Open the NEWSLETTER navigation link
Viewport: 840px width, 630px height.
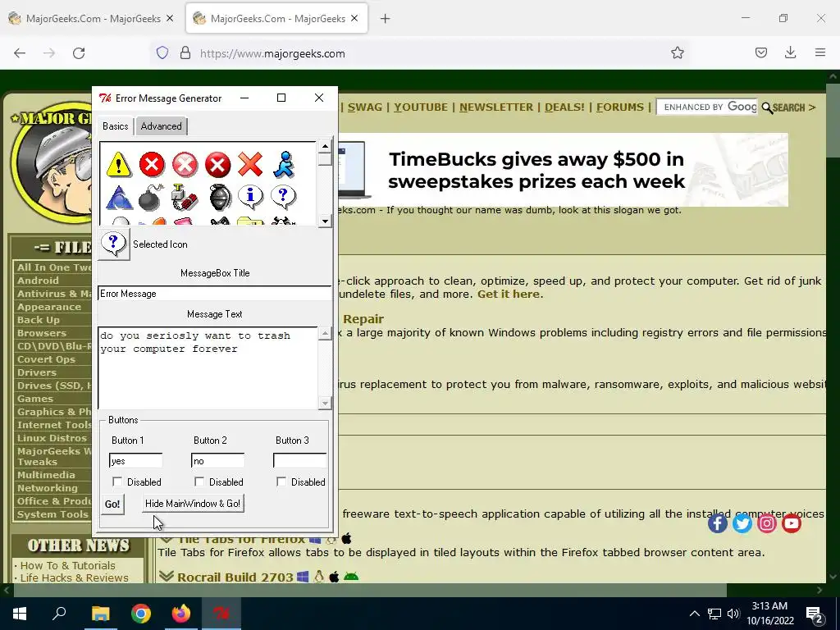coord(496,107)
